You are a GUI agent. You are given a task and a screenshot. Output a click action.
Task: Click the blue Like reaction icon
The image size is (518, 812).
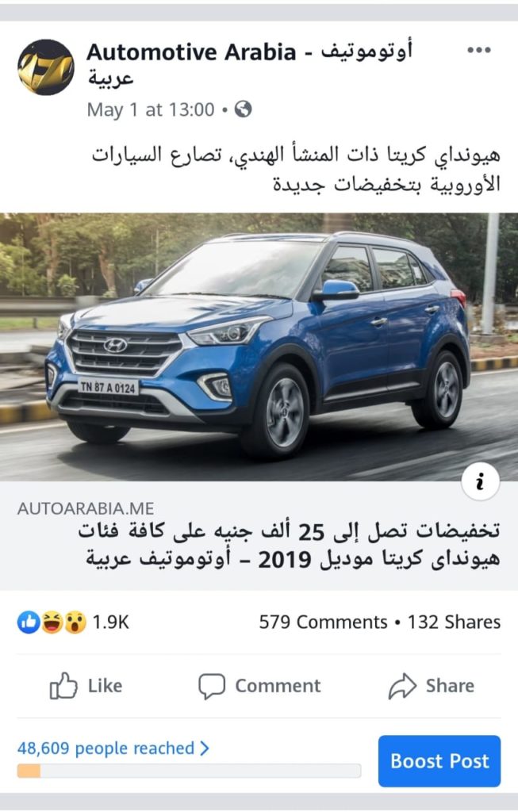click(29, 622)
